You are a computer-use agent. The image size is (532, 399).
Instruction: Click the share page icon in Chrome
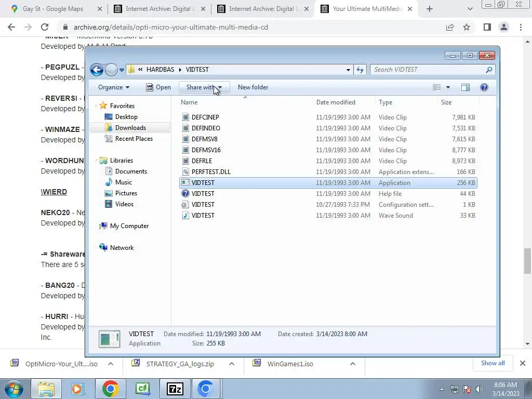coord(450,27)
